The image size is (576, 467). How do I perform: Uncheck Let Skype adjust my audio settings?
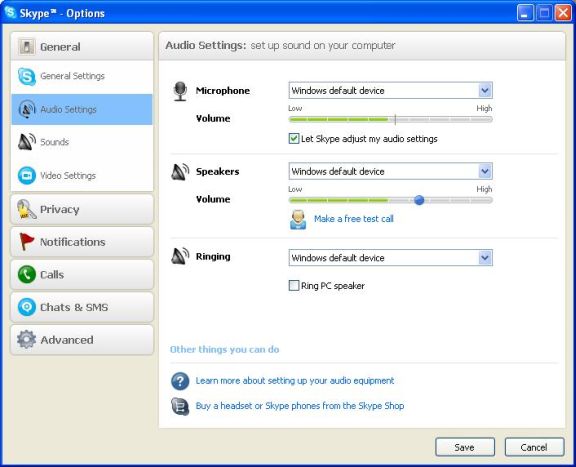click(294, 139)
